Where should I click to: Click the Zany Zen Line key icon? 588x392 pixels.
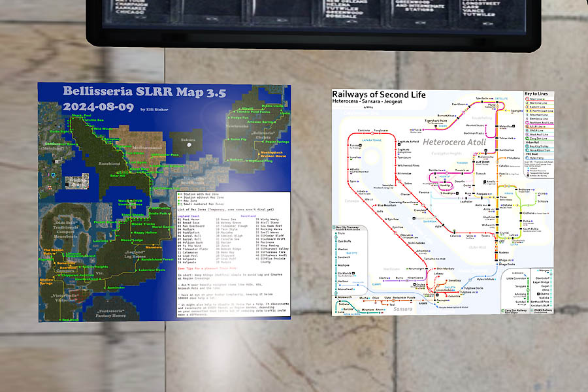point(527,139)
